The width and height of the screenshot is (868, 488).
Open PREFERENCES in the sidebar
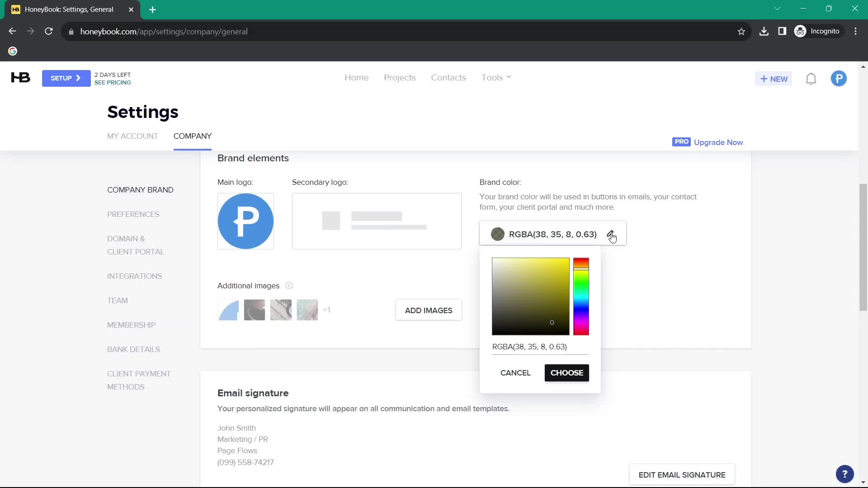pos(133,214)
